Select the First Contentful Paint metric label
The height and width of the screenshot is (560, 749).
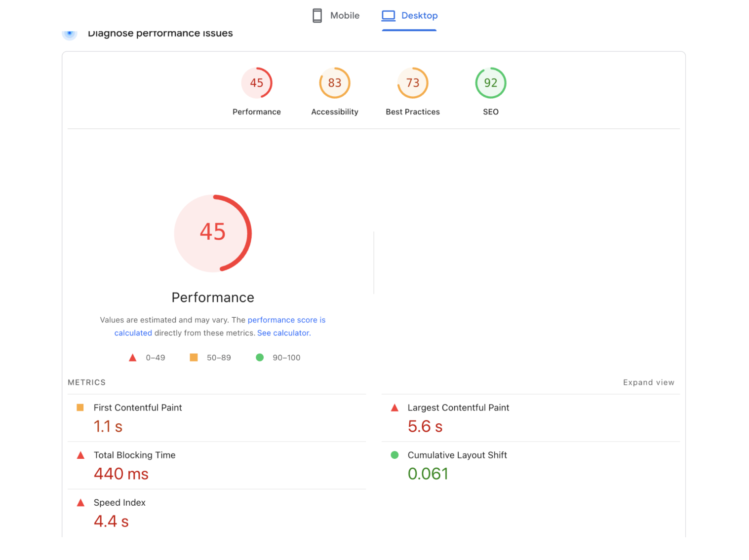tap(138, 408)
